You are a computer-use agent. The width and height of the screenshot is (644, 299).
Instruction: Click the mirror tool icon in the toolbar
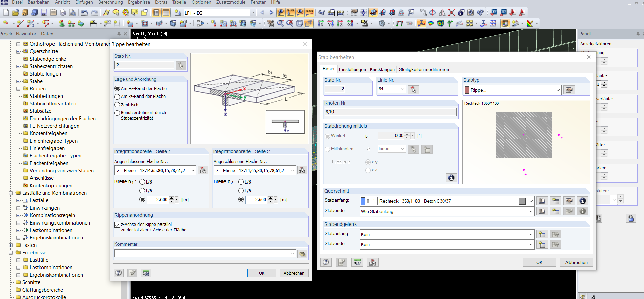442,13
